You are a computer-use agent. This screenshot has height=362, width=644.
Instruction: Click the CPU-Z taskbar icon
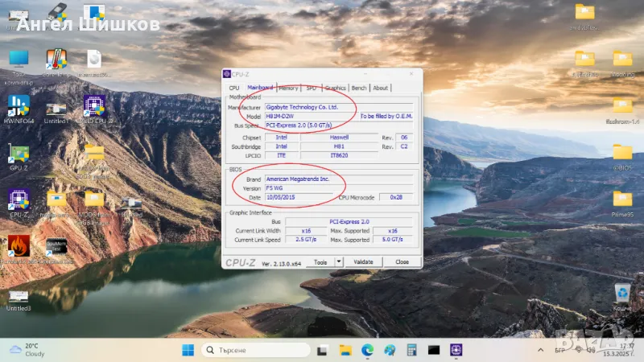tap(456, 350)
